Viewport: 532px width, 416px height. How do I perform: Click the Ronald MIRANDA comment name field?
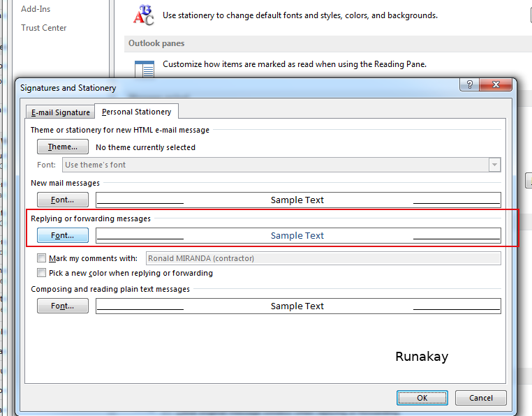[323, 258]
